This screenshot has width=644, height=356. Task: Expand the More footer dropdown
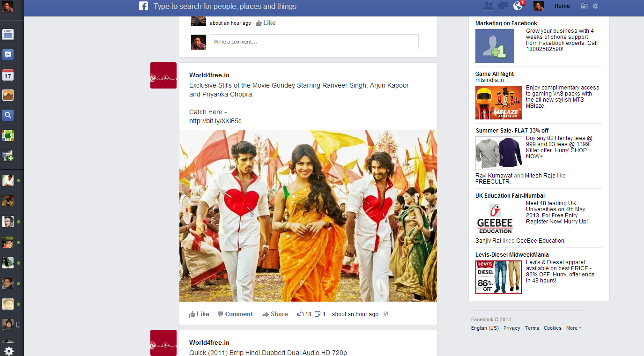click(x=574, y=328)
